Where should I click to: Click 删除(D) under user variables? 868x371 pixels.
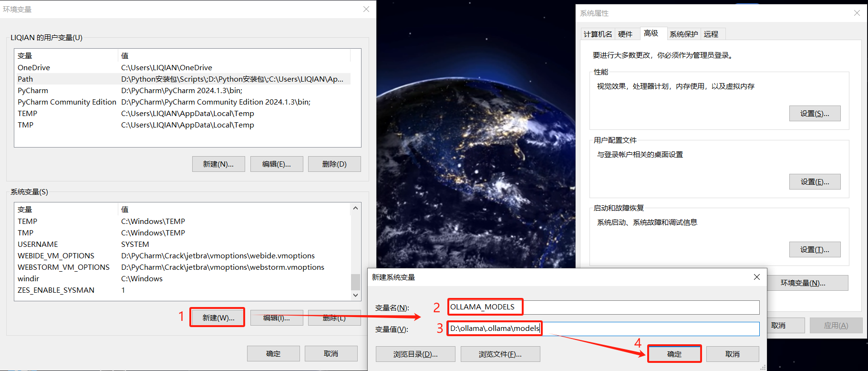tap(334, 164)
